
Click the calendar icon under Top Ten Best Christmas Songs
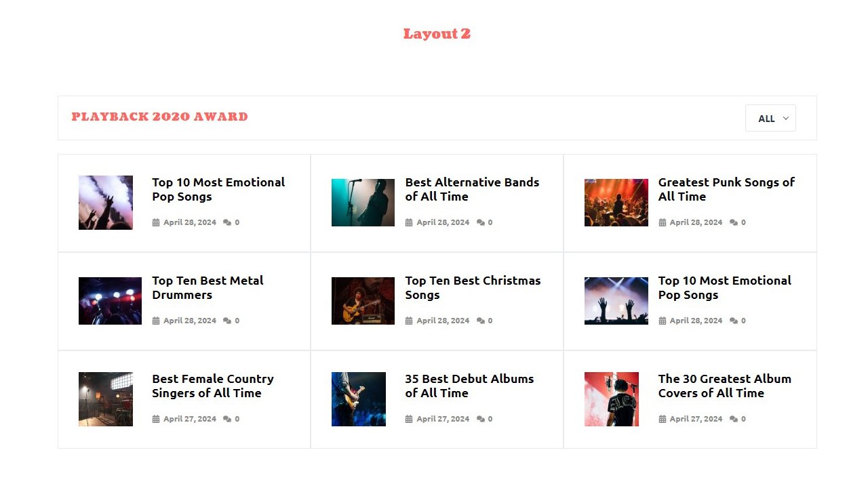tap(409, 321)
